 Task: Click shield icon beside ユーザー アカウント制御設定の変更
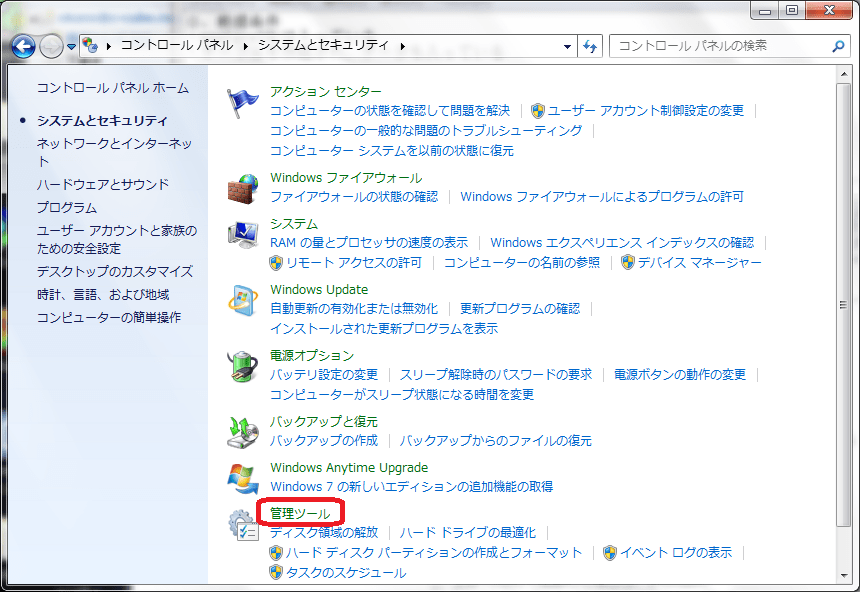(x=538, y=111)
